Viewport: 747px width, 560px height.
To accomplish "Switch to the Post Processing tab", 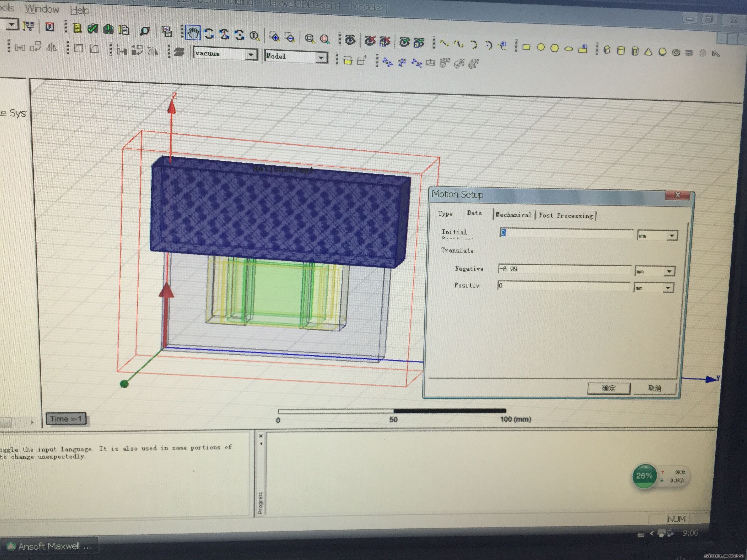I will [x=566, y=216].
